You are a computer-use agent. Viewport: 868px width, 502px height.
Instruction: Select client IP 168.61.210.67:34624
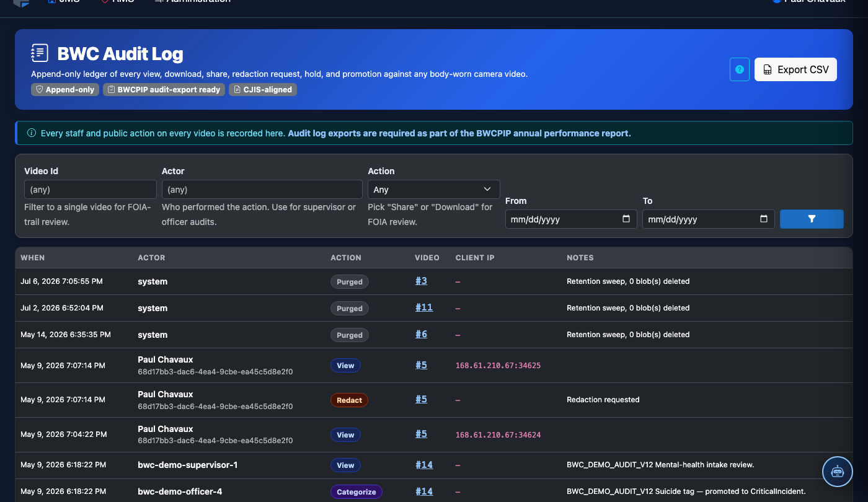click(498, 435)
